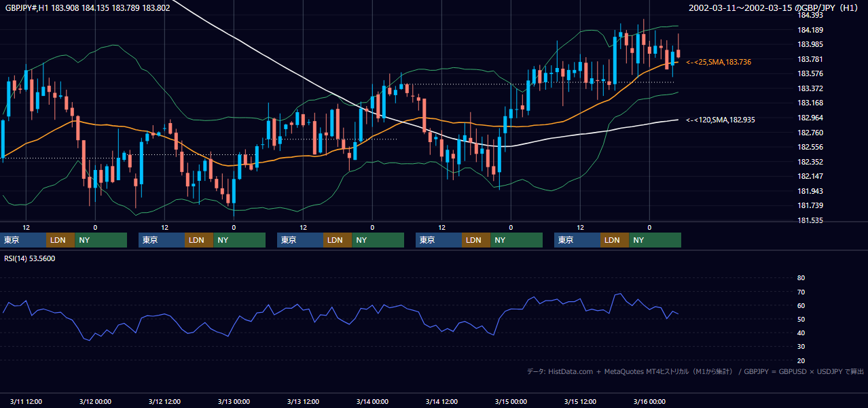This screenshot has width=868, height=408.
Task: Click price axis value 182.556
Action: click(811, 147)
